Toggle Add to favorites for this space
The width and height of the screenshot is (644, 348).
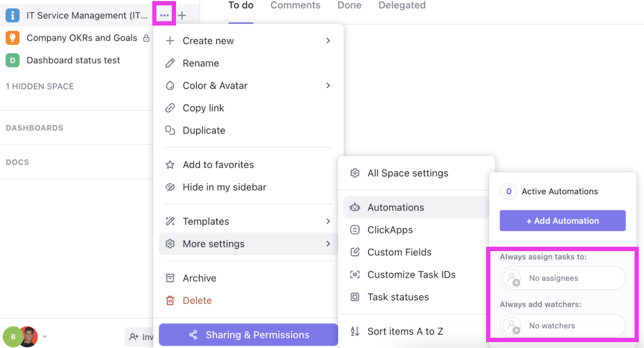click(218, 165)
